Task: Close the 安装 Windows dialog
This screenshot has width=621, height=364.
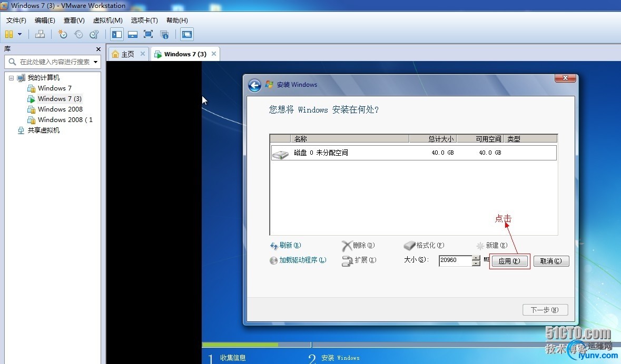Action: tap(565, 78)
